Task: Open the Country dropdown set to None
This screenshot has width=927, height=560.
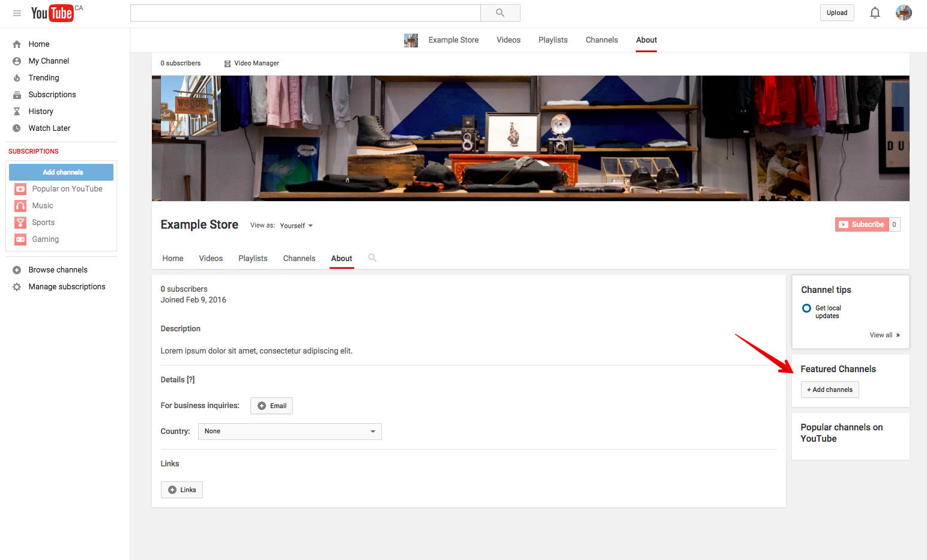Action: (289, 432)
